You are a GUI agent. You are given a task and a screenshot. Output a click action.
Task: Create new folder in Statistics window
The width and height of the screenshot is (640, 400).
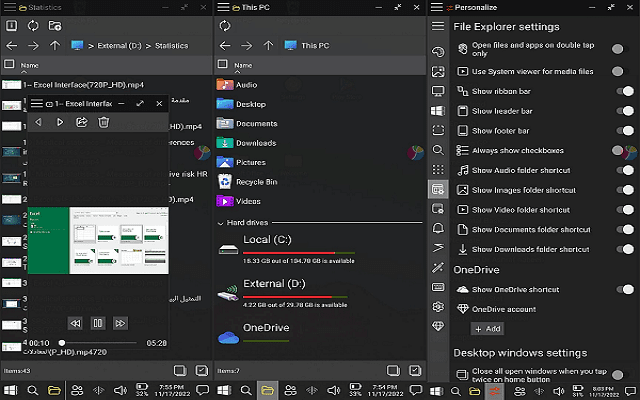point(55,26)
